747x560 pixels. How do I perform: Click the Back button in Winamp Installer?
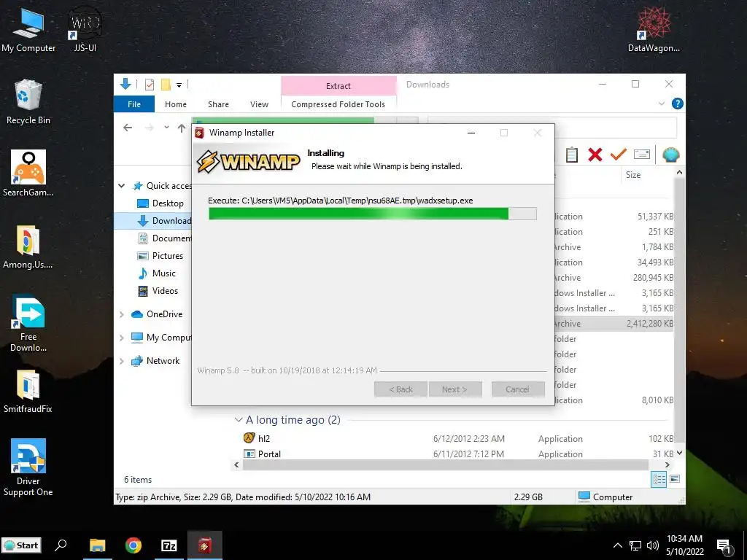click(400, 389)
